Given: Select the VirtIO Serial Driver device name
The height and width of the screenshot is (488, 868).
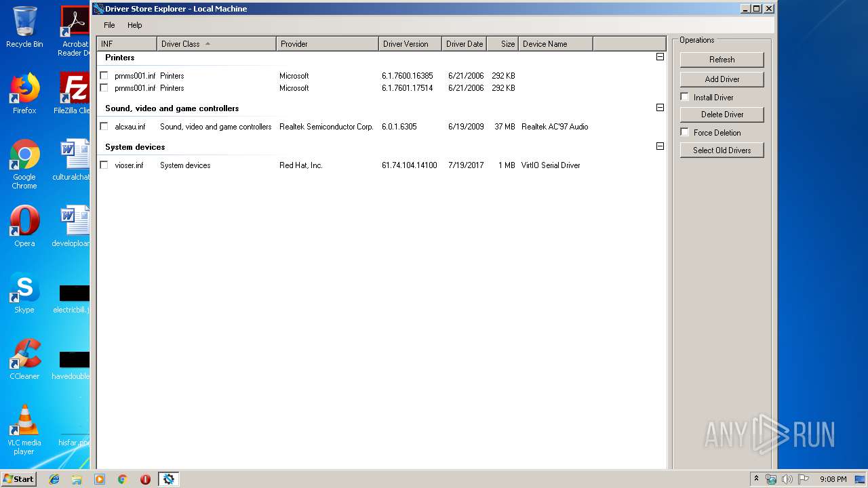Looking at the screenshot, I should [551, 165].
